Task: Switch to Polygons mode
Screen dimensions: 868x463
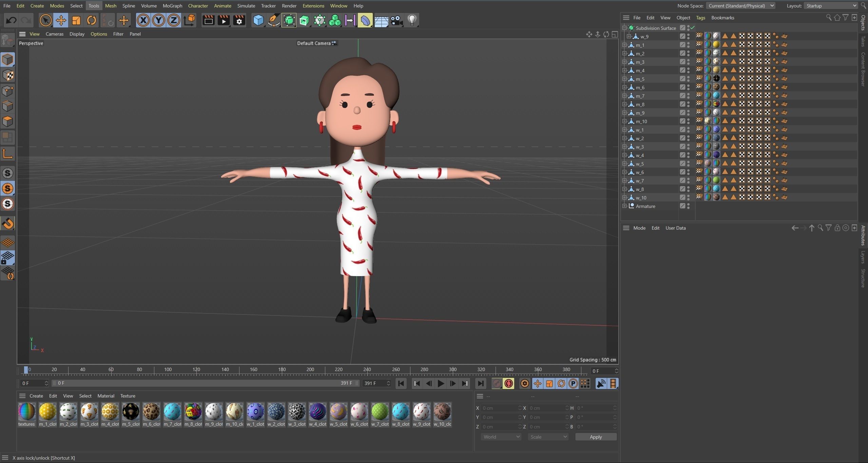Action: [x=8, y=121]
